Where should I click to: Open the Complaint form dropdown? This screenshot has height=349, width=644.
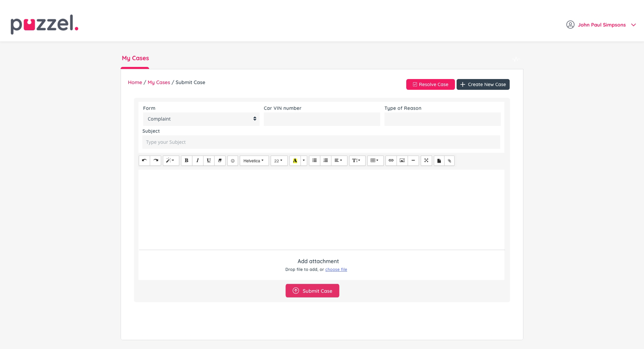[201, 119]
